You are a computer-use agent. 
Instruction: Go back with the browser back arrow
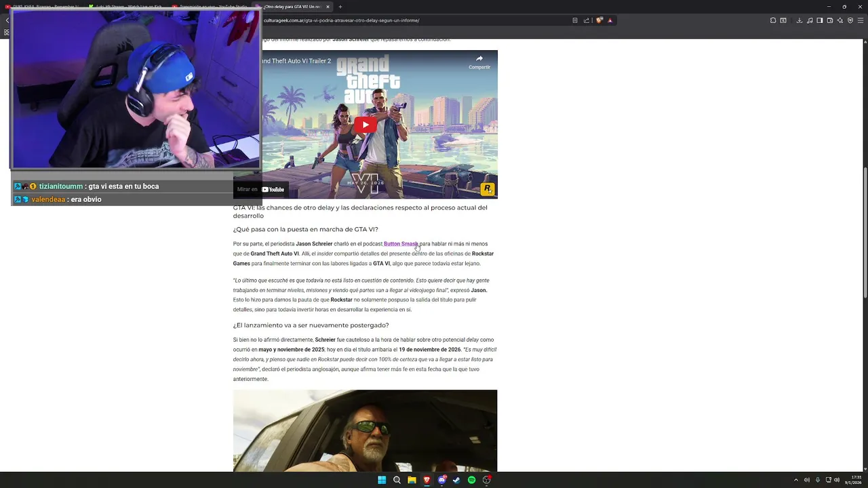[x=7, y=20]
